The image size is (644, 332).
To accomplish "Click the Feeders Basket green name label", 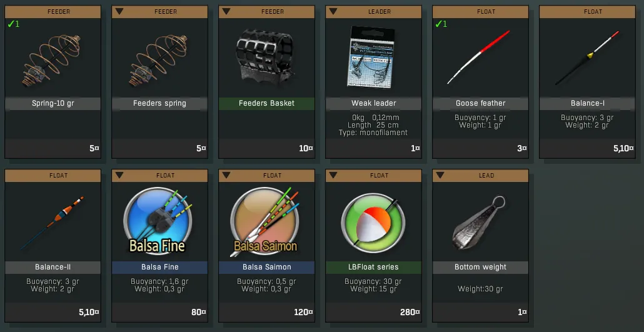I will 266,103.
